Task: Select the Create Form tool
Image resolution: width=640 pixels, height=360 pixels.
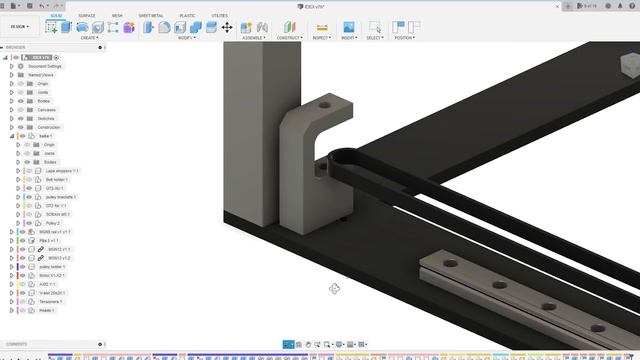Action: [x=129, y=27]
